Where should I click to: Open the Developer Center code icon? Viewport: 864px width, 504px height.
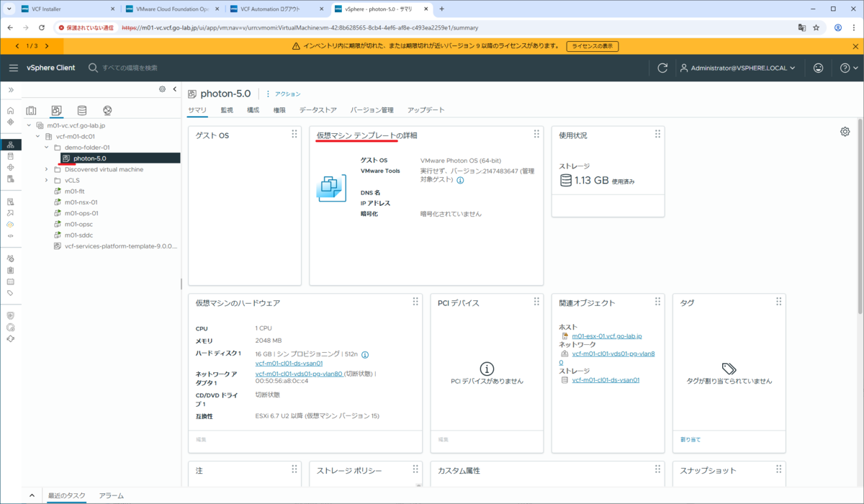click(x=10, y=235)
